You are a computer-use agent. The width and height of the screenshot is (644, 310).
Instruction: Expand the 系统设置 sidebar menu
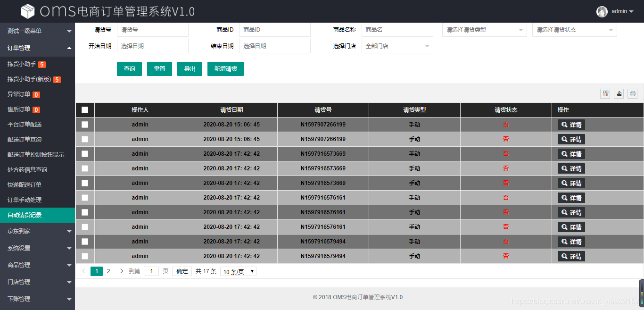pyautogui.click(x=37, y=248)
